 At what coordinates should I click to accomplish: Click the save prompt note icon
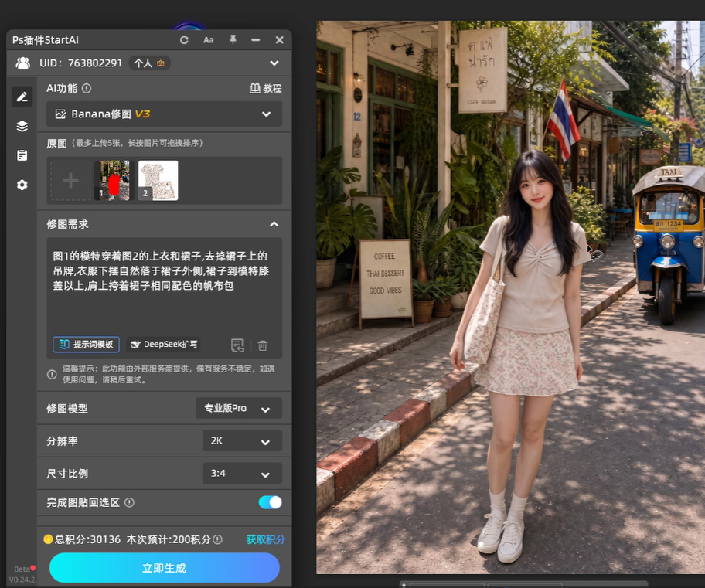[x=237, y=345]
